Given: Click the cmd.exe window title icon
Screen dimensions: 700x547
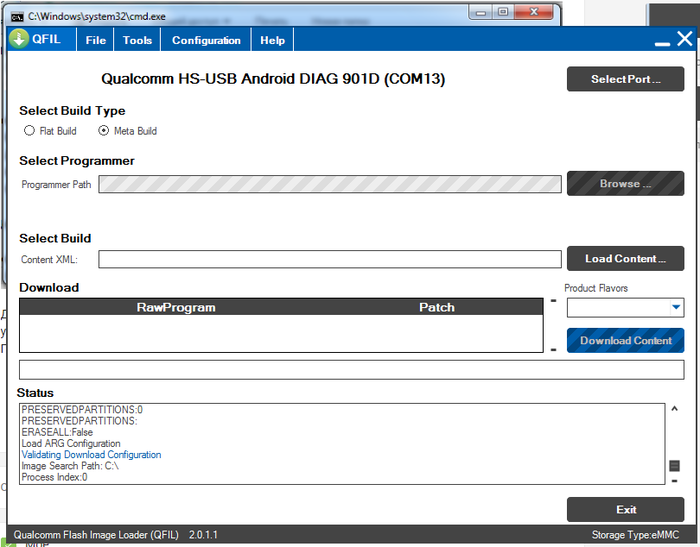Looking at the screenshot, I should click(x=16, y=17).
